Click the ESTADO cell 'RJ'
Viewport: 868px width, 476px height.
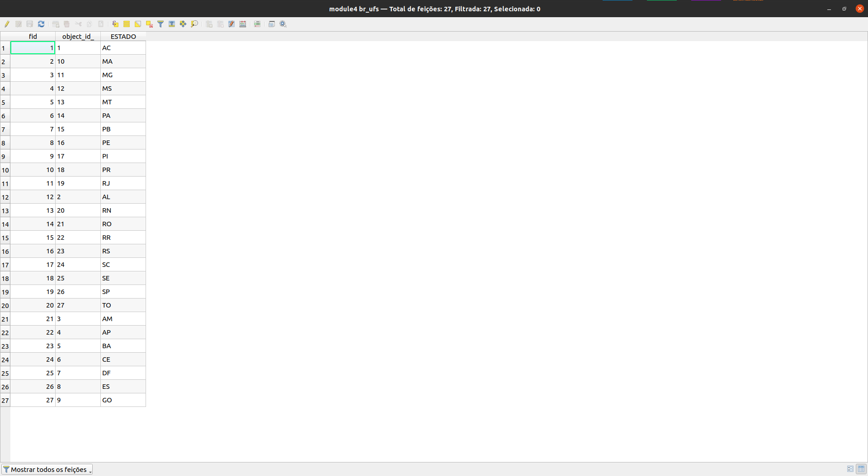(123, 183)
